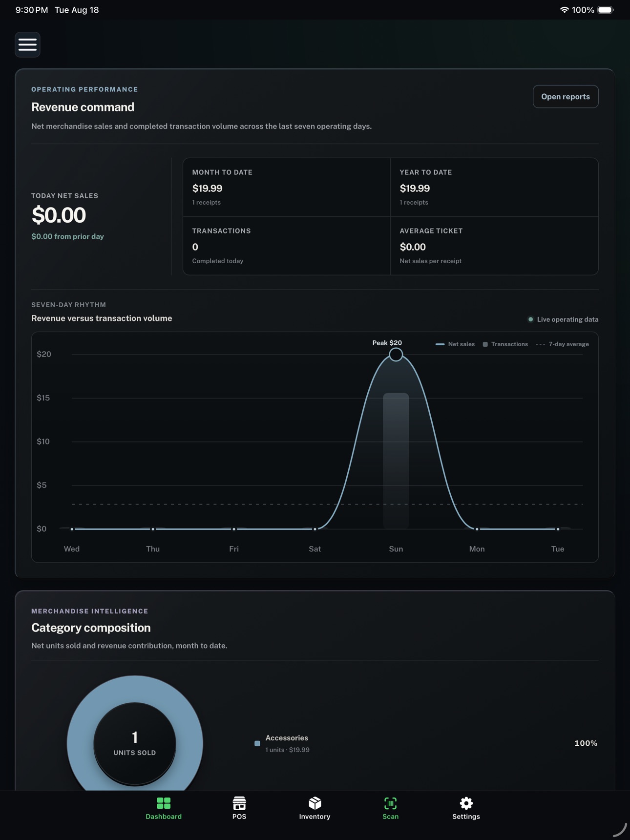The height and width of the screenshot is (840, 630).
Task: Open the Dashboard tab
Action: 164,809
